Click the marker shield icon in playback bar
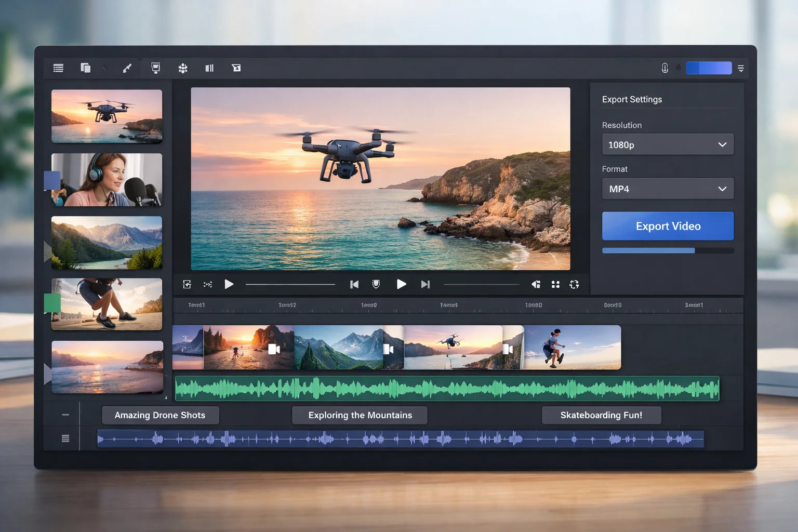 [376, 284]
